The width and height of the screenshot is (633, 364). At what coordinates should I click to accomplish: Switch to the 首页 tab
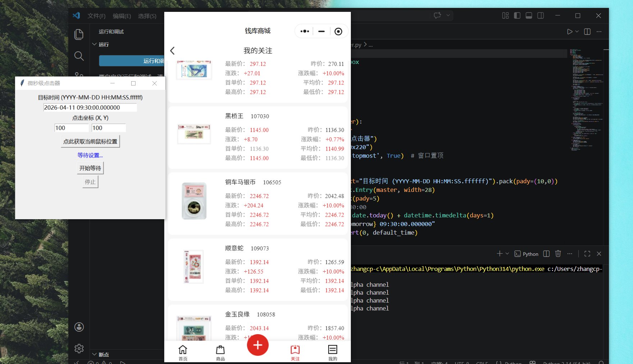pyautogui.click(x=183, y=353)
